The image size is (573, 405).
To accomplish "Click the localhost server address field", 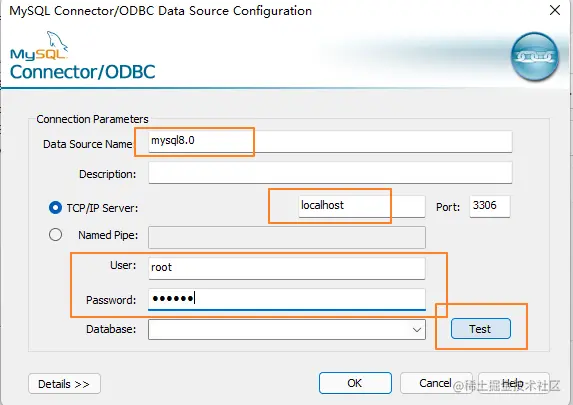I will point(362,206).
